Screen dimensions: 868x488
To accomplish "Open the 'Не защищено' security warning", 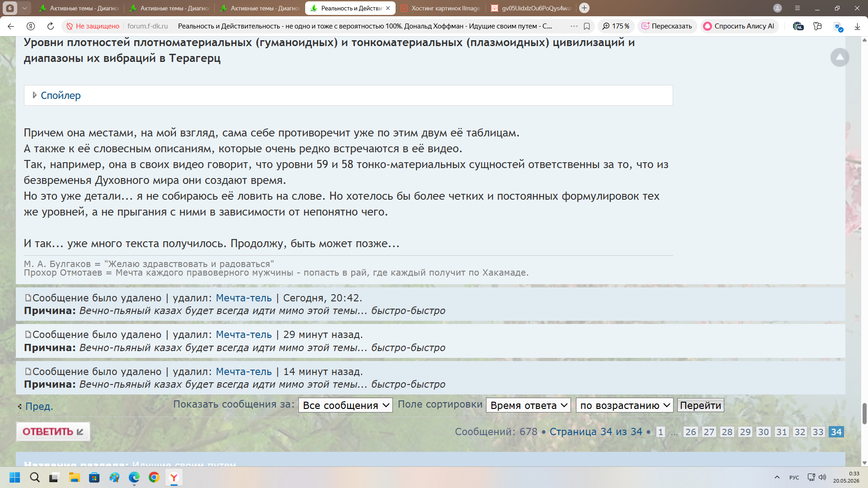I will 93,26.
